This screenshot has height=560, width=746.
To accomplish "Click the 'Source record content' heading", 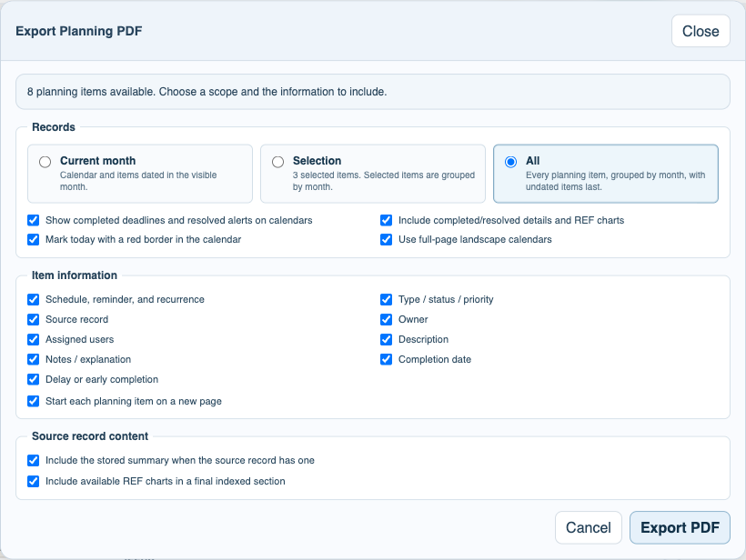I will point(90,436).
